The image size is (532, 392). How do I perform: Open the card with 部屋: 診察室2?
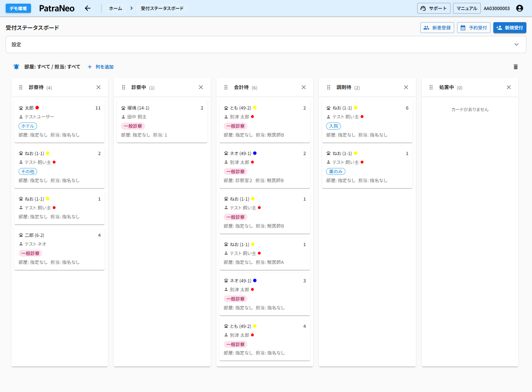pyautogui.click(x=265, y=167)
